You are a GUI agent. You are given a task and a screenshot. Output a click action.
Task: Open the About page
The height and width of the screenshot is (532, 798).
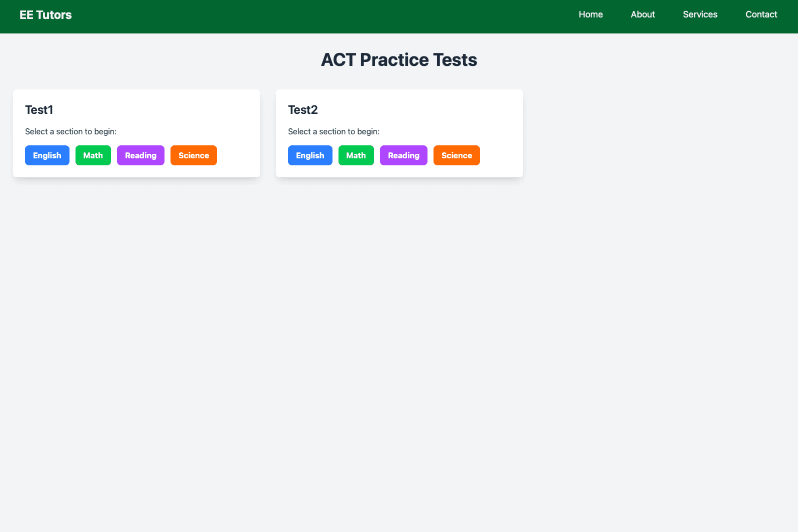[642, 14]
